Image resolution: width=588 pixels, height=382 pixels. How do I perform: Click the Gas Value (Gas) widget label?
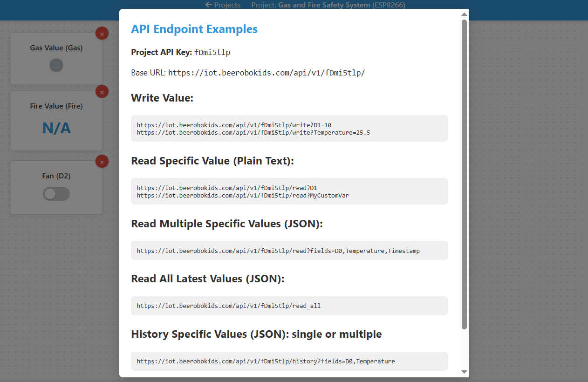[56, 48]
